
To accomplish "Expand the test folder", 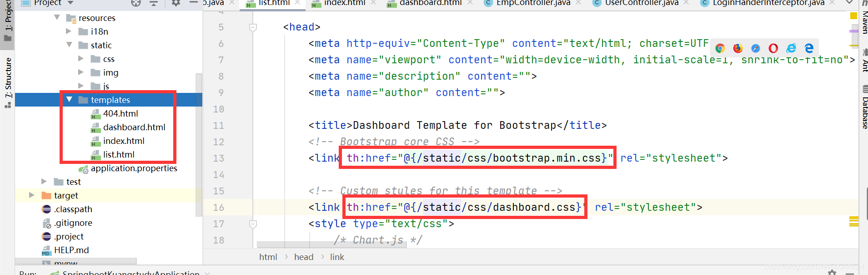I will click(44, 181).
